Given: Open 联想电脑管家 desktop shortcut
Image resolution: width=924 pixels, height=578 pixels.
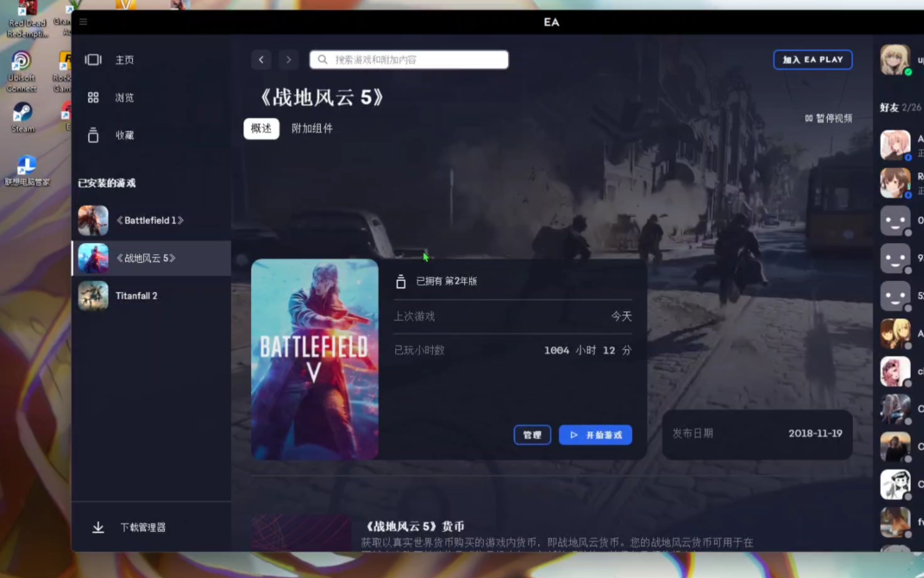Looking at the screenshot, I should 27,171.
